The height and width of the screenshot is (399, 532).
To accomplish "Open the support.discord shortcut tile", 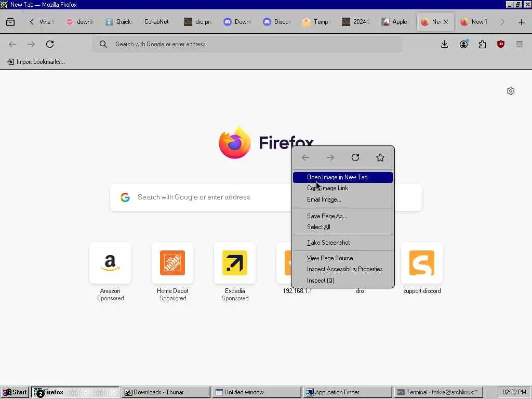I will [422, 263].
